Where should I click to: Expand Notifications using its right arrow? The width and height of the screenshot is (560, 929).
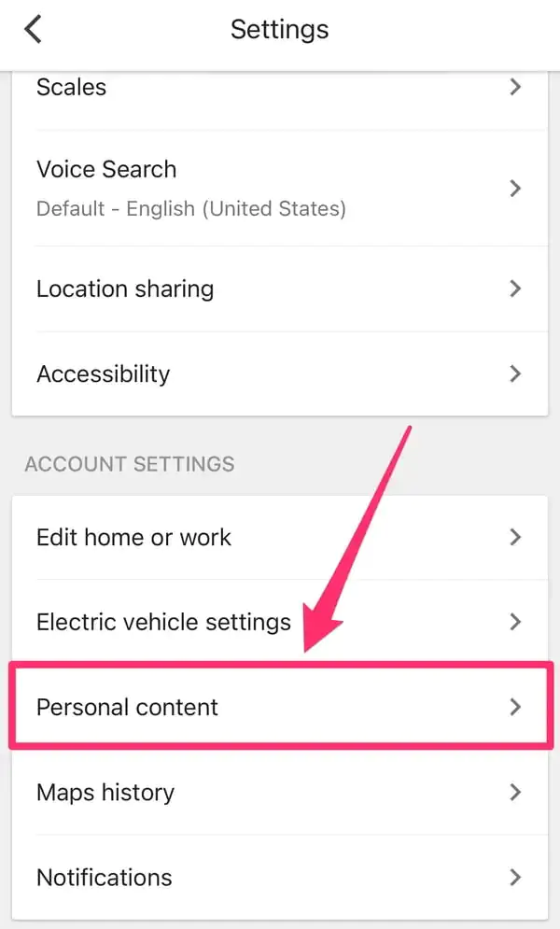click(515, 878)
